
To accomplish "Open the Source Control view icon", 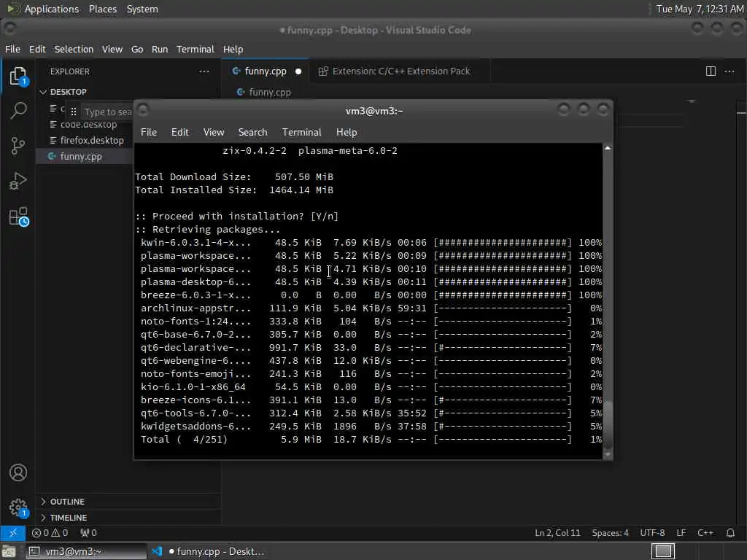I will tap(18, 146).
